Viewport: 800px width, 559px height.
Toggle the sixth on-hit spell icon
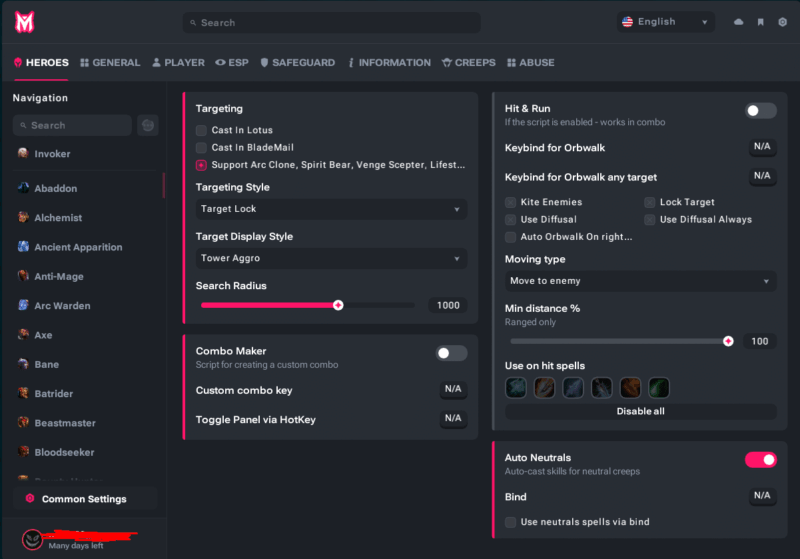[659, 388]
